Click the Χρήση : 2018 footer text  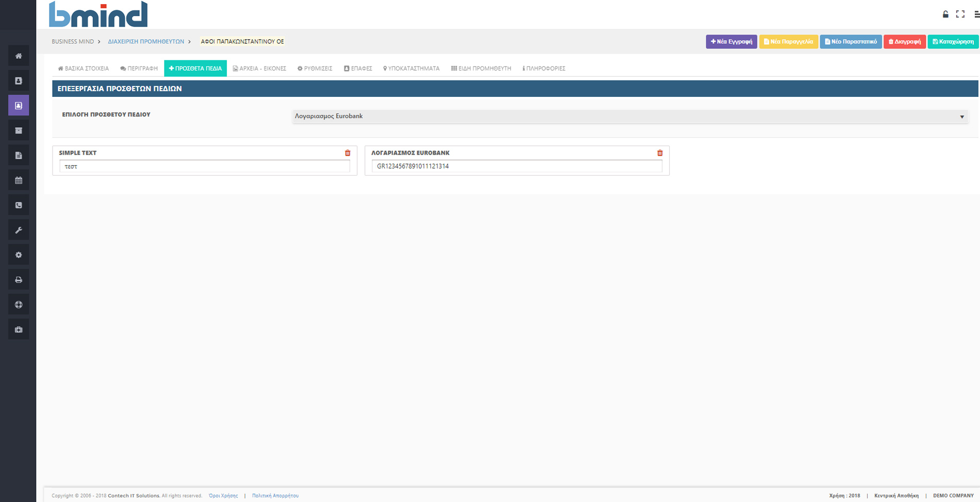844,496
